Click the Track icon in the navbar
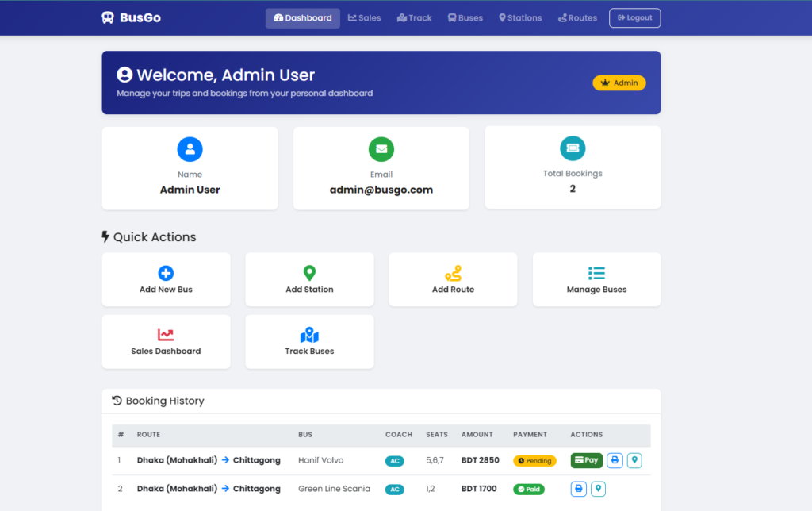Viewport: 812px width, 511px height. tap(414, 17)
